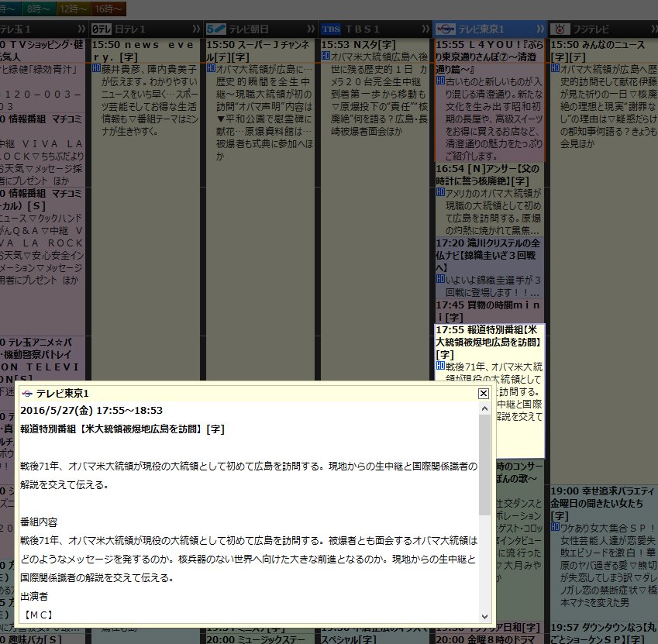
Task: Click HD badge in 17:55 報道特別番組 cell
Action: click(x=440, y=366)
